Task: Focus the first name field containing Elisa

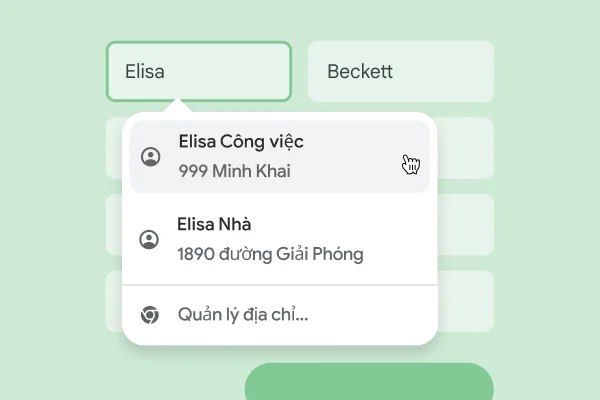Action: pos(199,72)
